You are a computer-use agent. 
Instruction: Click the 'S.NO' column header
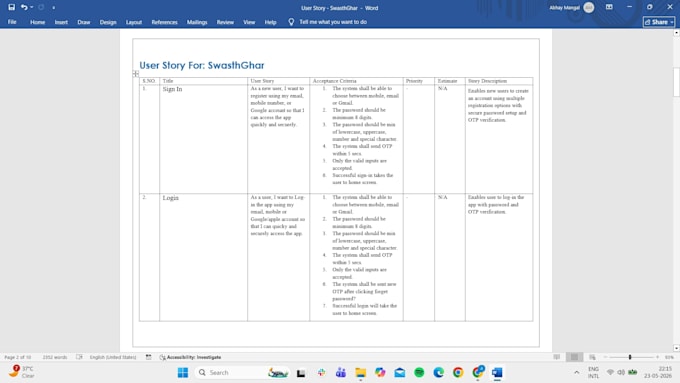point(149,81)
